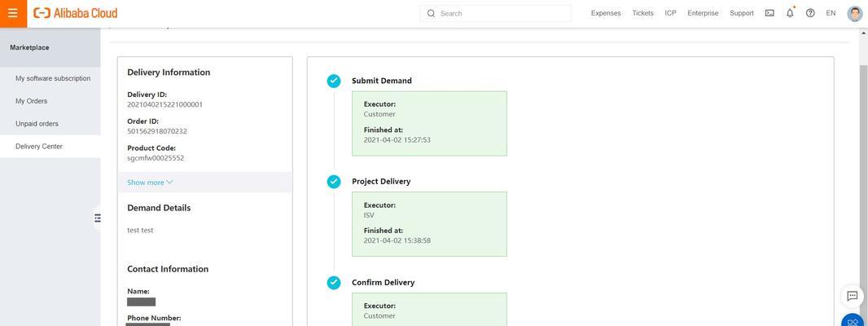
Task: Open the chat feedback widget
Action: tap(853, 296)
